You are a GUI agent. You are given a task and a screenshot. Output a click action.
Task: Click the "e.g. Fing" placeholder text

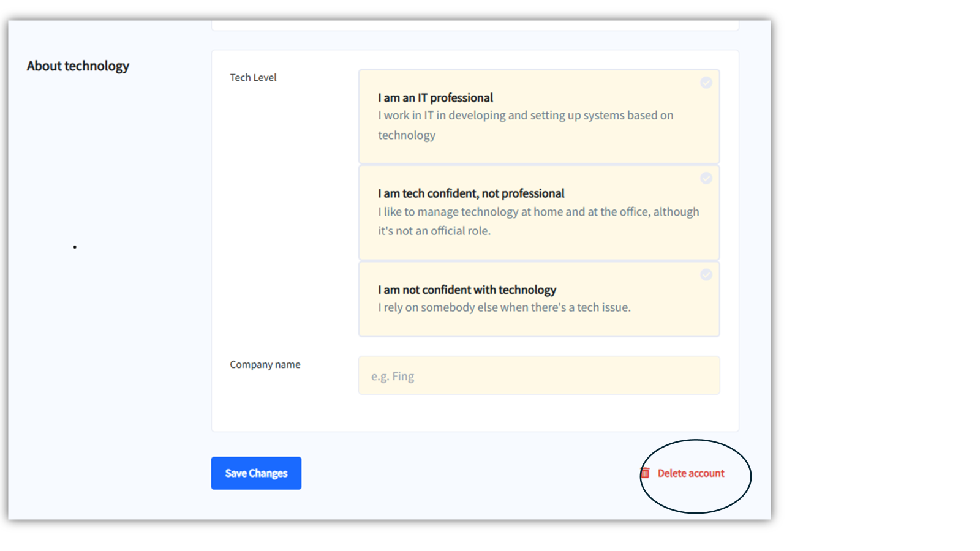(393, 377)
